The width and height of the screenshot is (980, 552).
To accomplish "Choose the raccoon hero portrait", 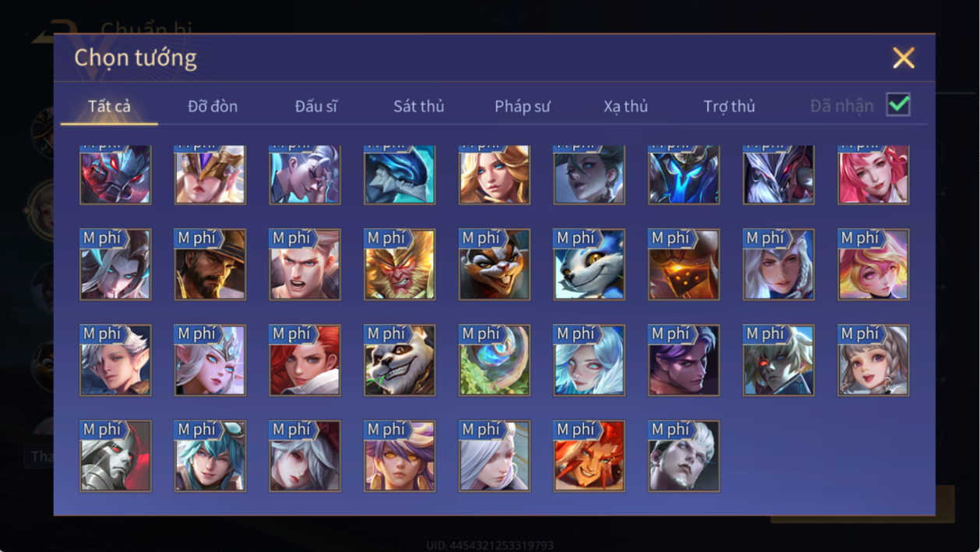I will pyautogui.click(x=495, y=264).
